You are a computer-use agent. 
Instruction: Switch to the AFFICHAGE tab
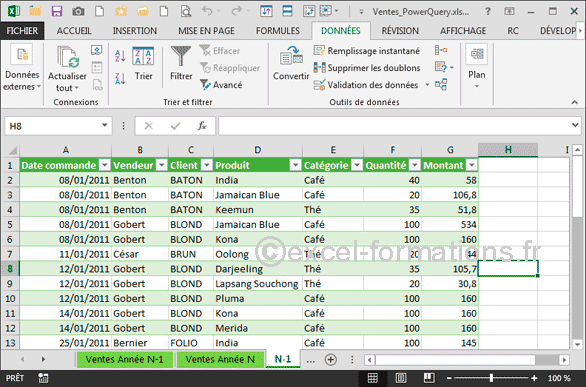point(463,31)
